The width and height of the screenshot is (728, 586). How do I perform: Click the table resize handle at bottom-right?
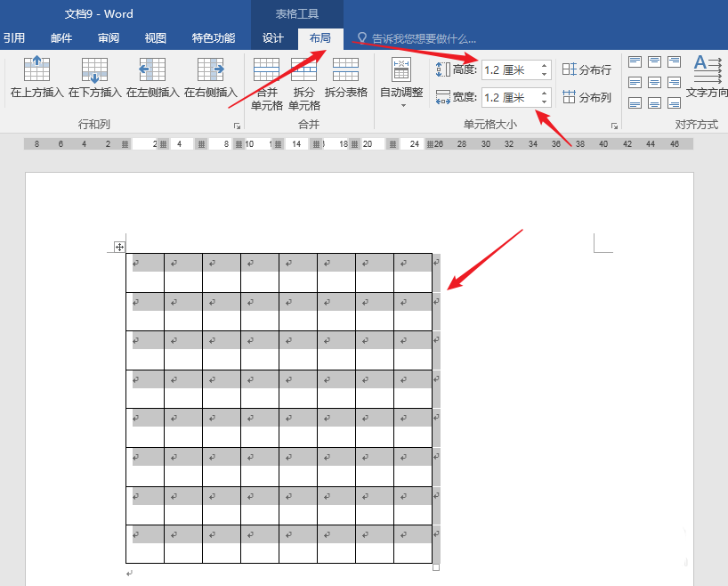pos(435,567)
